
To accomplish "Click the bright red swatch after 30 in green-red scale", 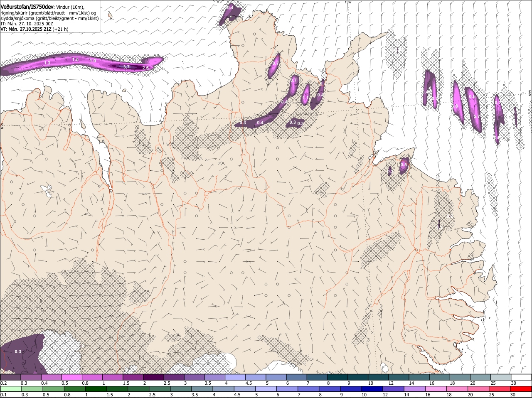I will tap(521, 388).
